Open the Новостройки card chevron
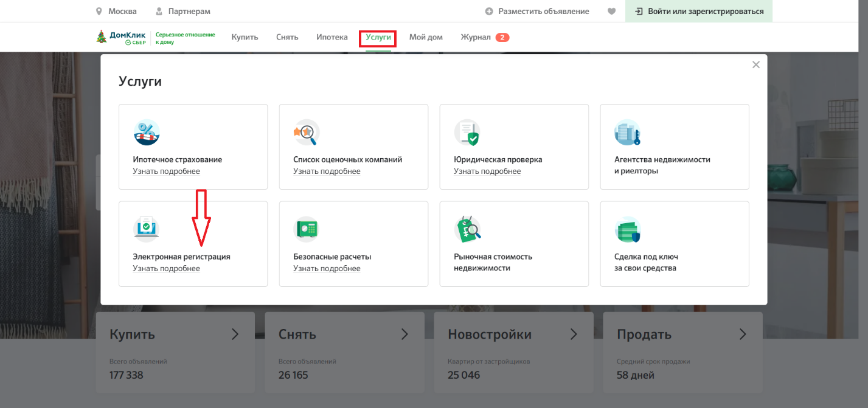Viewport: 868px width, 408px height. pos(573,334)
